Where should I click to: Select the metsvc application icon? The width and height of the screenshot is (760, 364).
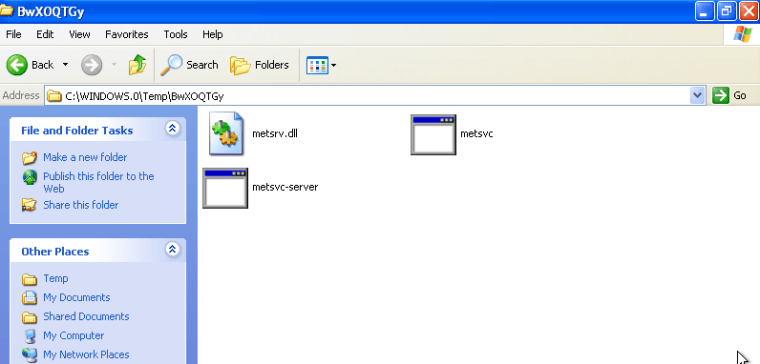click(x=433, y=135)
